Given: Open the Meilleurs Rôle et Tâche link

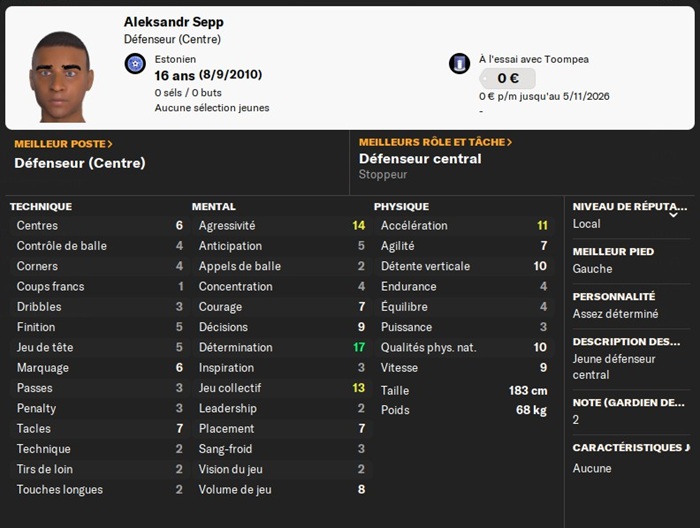Looking at the screenshot, I should click(x=435, y=142).
